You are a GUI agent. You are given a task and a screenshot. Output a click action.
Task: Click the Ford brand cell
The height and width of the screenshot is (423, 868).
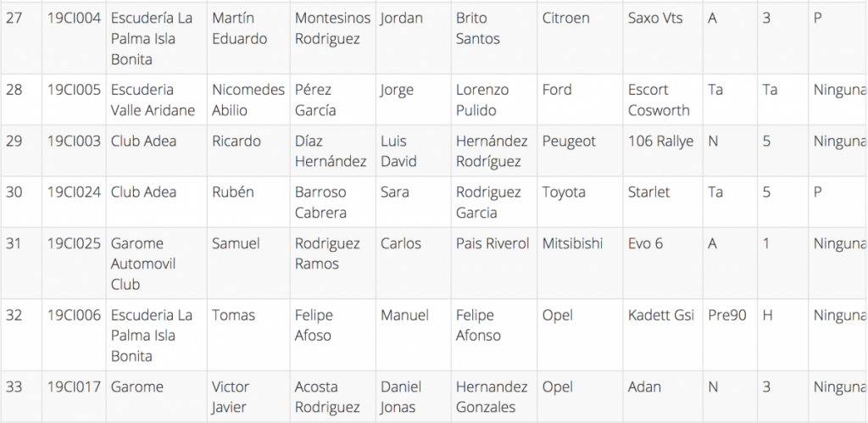(x=557, y=90)
